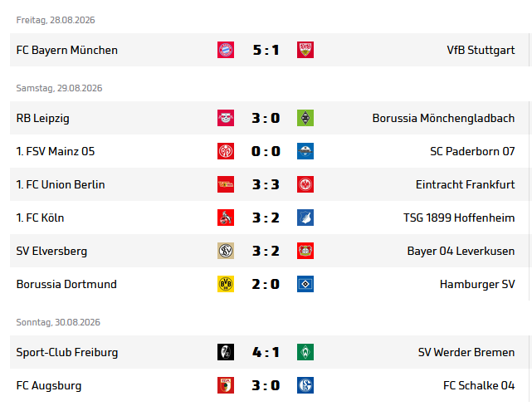The height and width of the screenshot is (406, 532).
Task: Click the Hamburger SV diamond crest
Action: 305,284
